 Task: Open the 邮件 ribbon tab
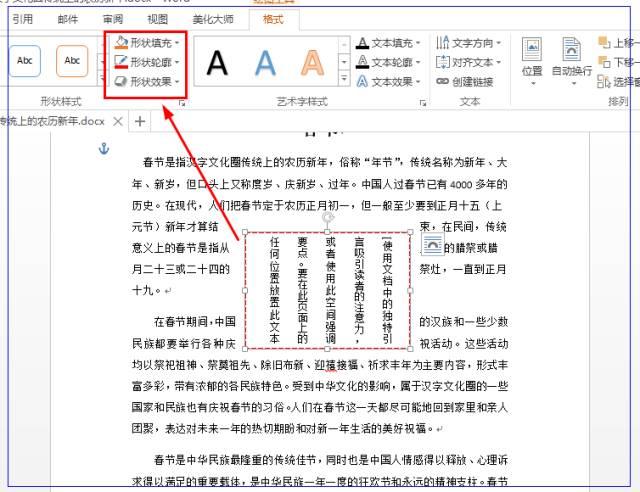(x=67, y=19)
